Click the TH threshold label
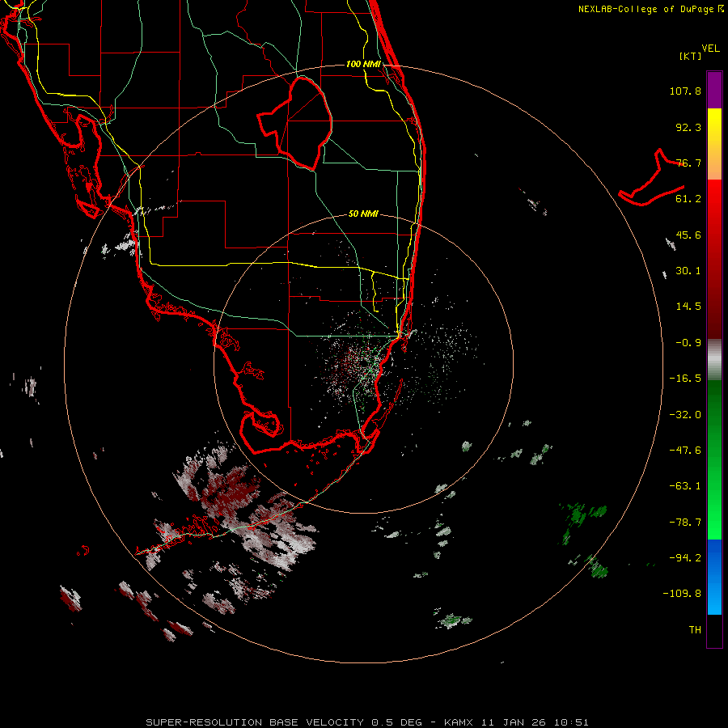The width and height of the screenshot is (728, 728). pos(695,630)
